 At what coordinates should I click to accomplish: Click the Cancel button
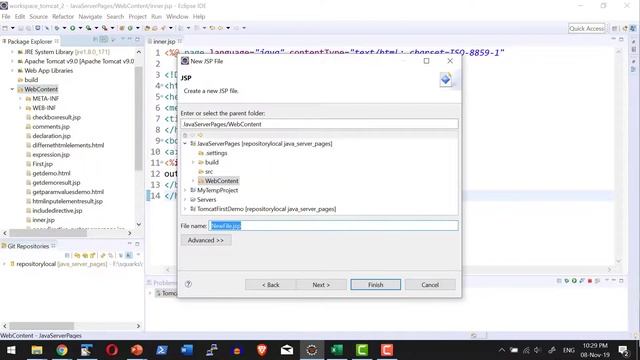[430, 285]
